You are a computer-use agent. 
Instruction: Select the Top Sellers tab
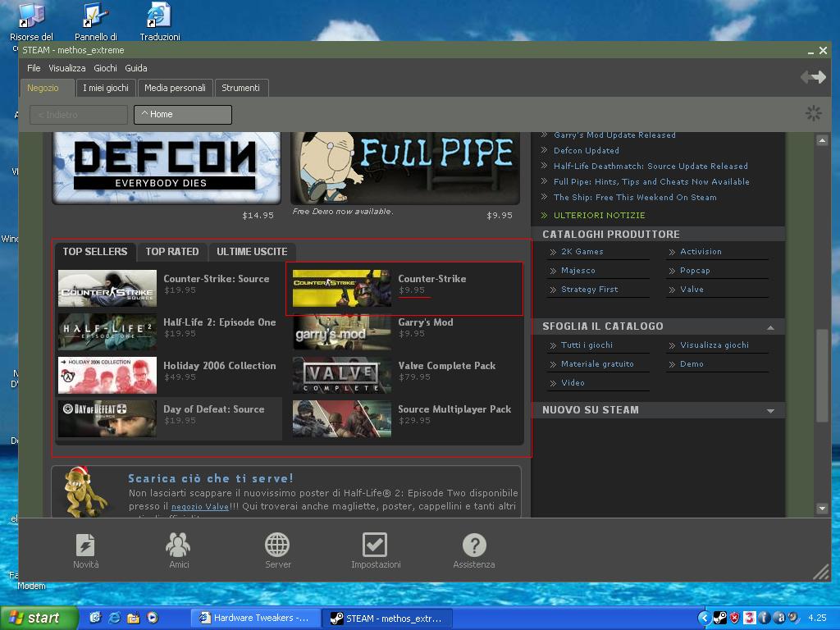[95, 252]
